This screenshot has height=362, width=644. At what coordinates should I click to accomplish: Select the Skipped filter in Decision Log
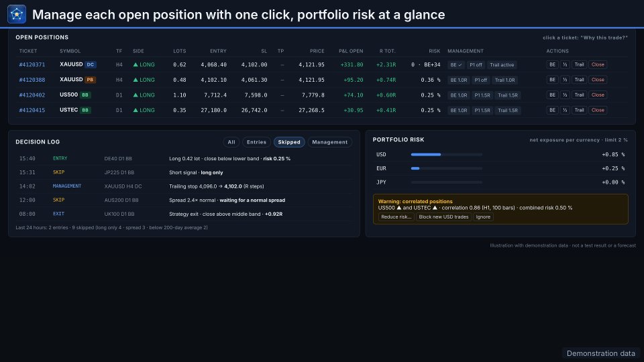point(289,142)
